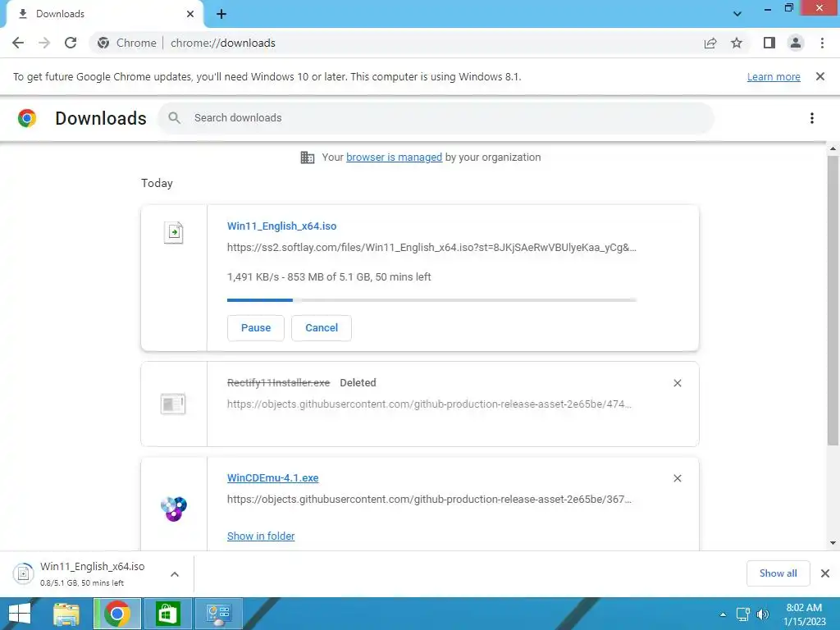Open the Downloads page three-dot menu
The image size is (840, 630).
point(812,118)
